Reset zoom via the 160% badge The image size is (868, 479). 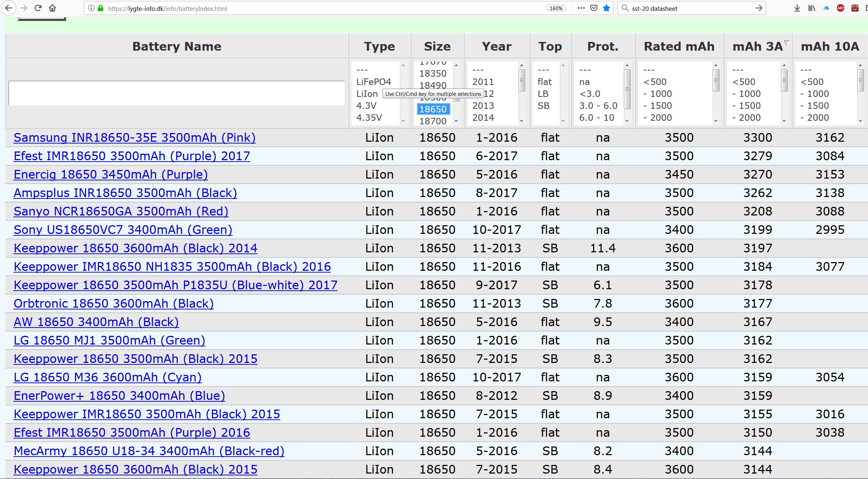point(556,8)
